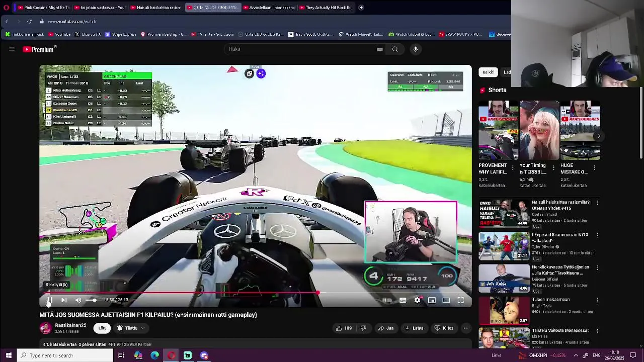The height and width of the screenshot is (362, 644).
Task: Switch to Haisuli haiskahtaa rasismilta tab
Action: point(155,8)
